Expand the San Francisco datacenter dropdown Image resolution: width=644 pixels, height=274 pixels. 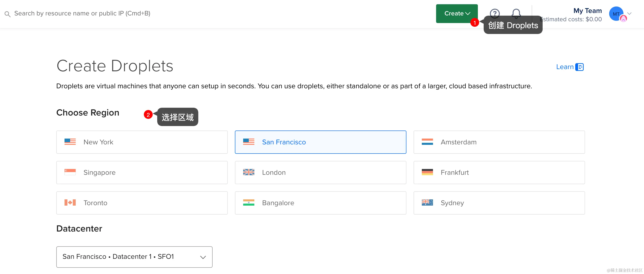134,257
